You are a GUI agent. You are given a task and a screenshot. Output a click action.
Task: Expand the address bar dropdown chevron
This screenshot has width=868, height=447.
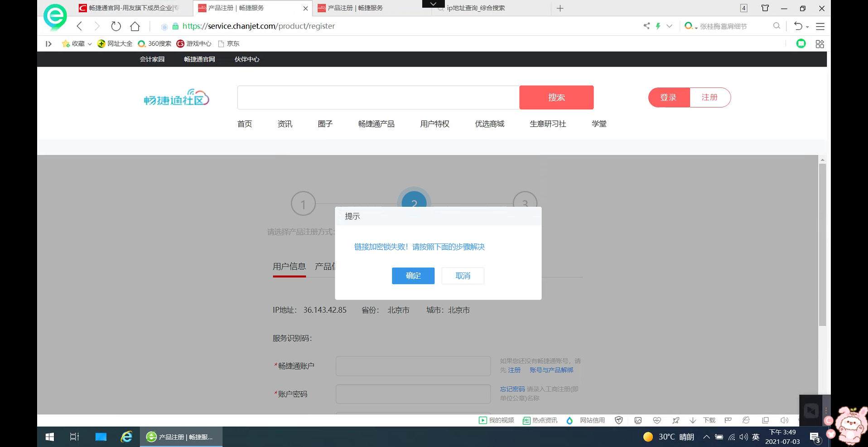click(x=669, y=26)
